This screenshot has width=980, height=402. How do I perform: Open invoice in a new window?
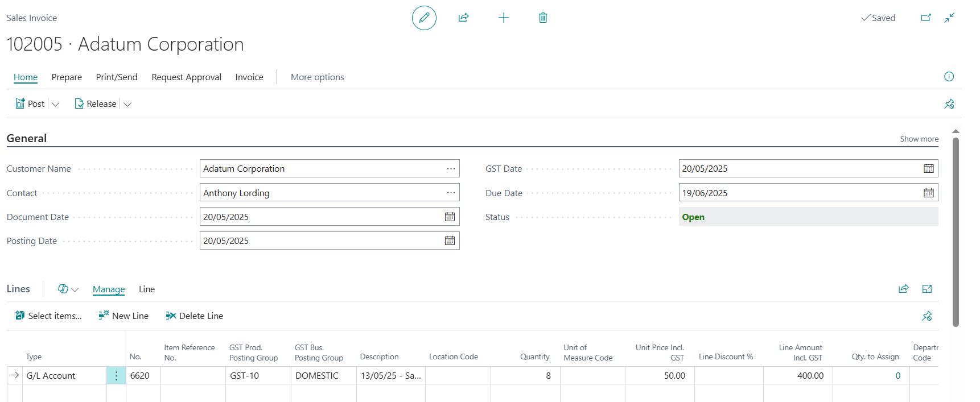(926, 18)
